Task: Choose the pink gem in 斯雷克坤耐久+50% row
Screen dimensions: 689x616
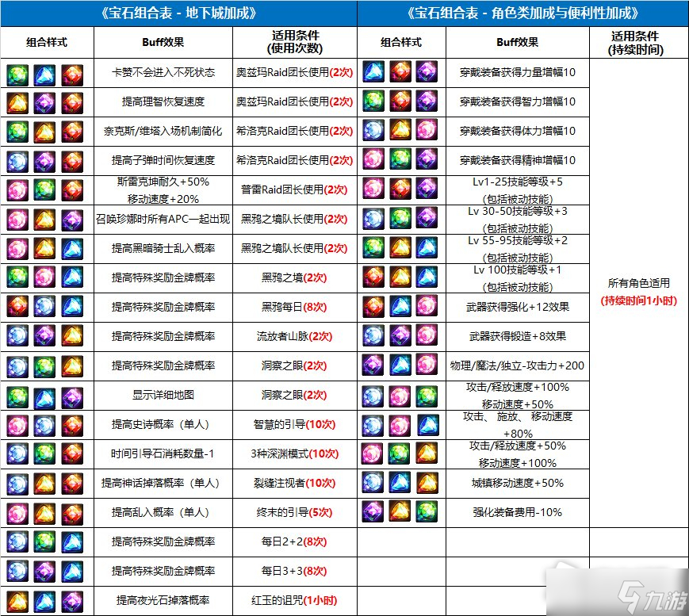Action: (x=17, y=191)
